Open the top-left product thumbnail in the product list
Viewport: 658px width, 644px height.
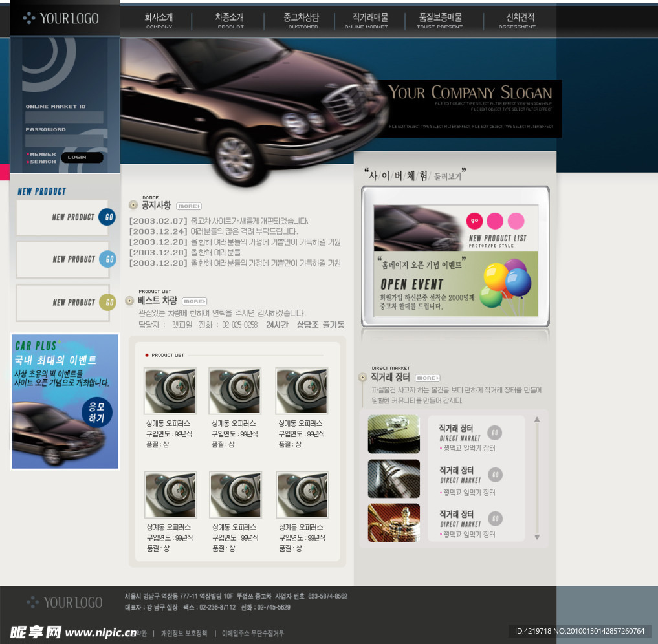pyautogui.click(x=170, y=391)
